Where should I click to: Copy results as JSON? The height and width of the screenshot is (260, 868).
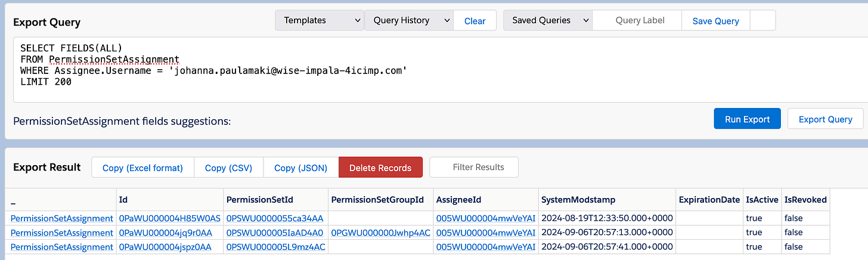click(300, 168)
